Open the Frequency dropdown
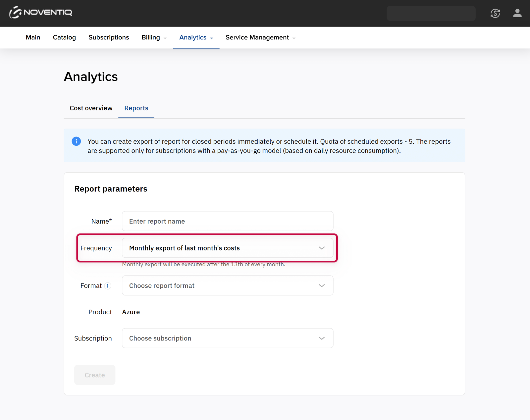Screen dimensions: 530x420 (227, 248)
